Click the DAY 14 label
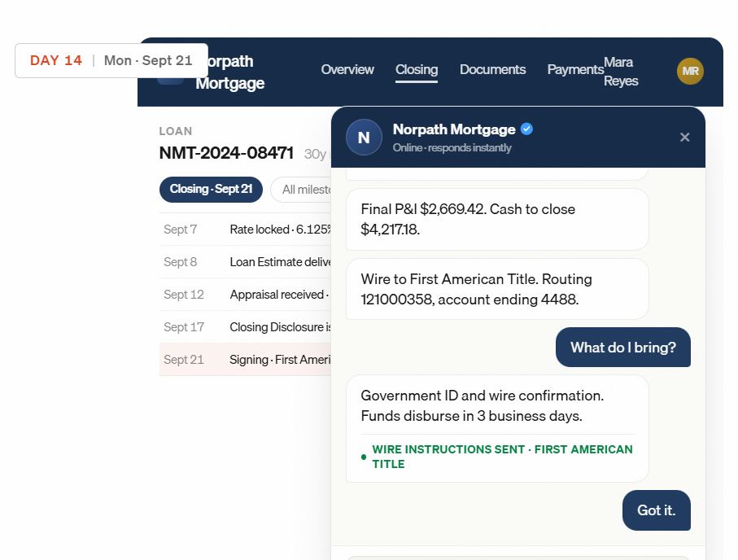This screenshot has height=560, width=738. coord(56,60)
